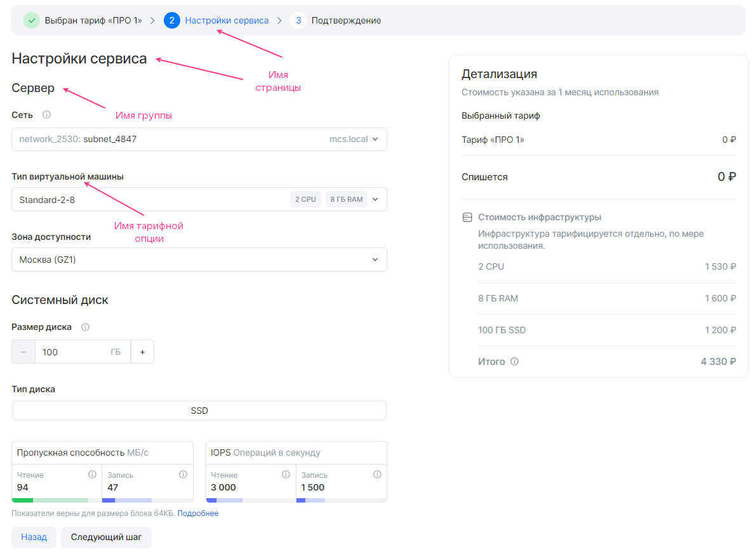Click the disk size input field
Screen dimensions: 756x554
[x=83, y=352]
